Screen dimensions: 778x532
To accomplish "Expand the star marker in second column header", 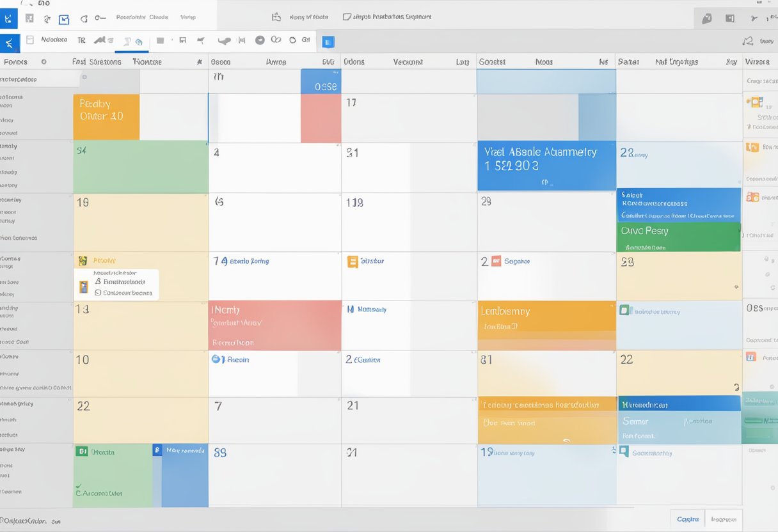I will pos(200,62).
